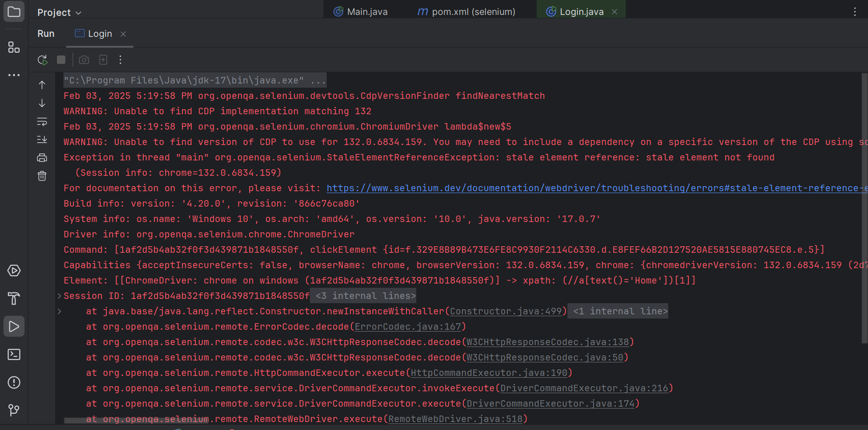Open Run toolbar more options menu
The height and width of the screenshot is (430, 868).
(x=120, y=60)
